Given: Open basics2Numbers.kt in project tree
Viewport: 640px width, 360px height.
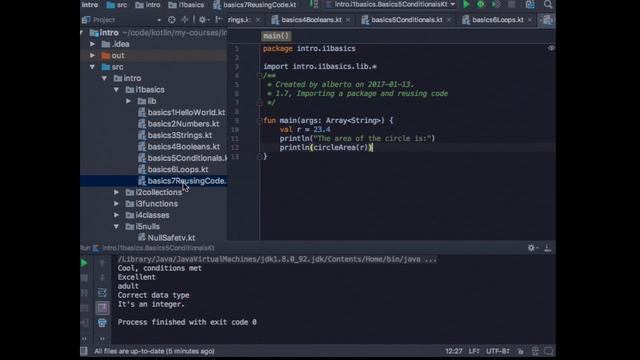Looking at the screenshot, I should tap(179, 124).
